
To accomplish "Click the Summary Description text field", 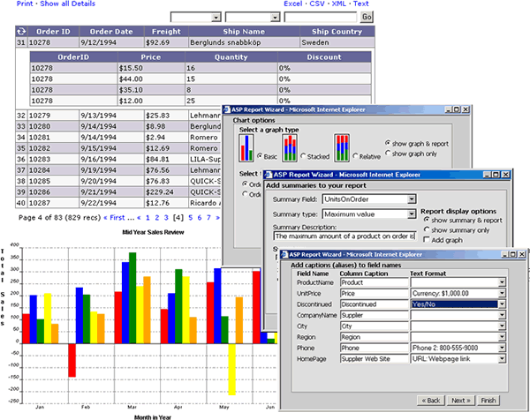I will coord(344,236).
